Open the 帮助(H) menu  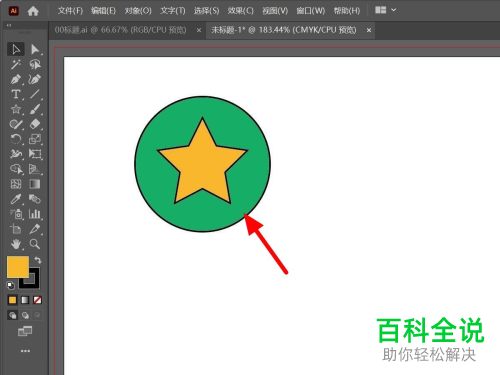pos(347,11)
